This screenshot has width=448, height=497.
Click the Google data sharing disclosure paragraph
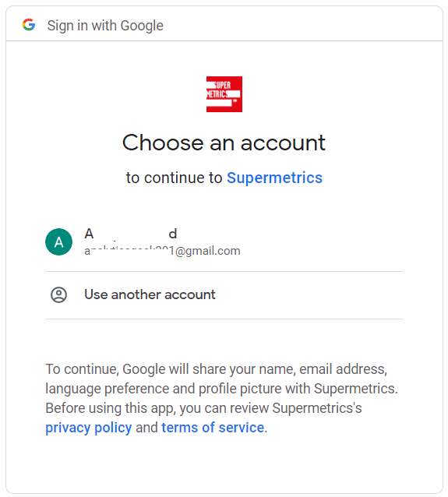pos(221,398)
